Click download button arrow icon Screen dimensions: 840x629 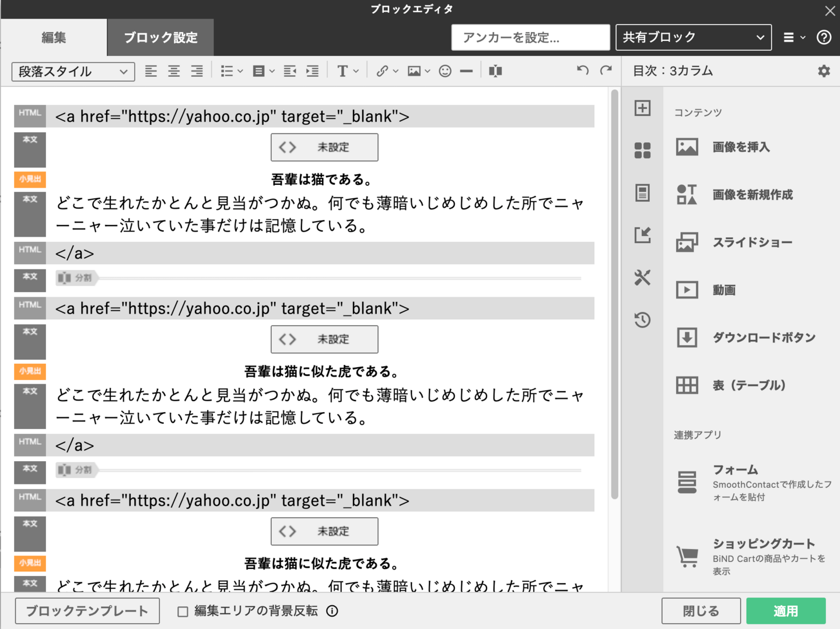coord(687,338)
